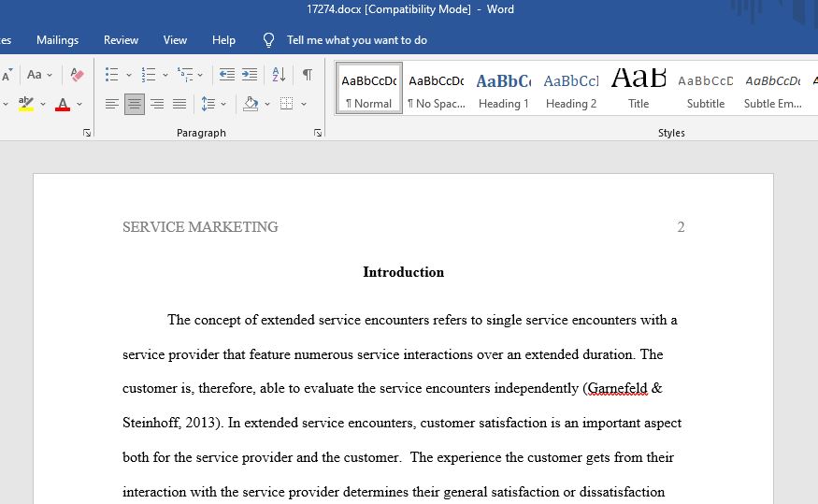Click the misspelled word Garnefeld

point(618,389)
